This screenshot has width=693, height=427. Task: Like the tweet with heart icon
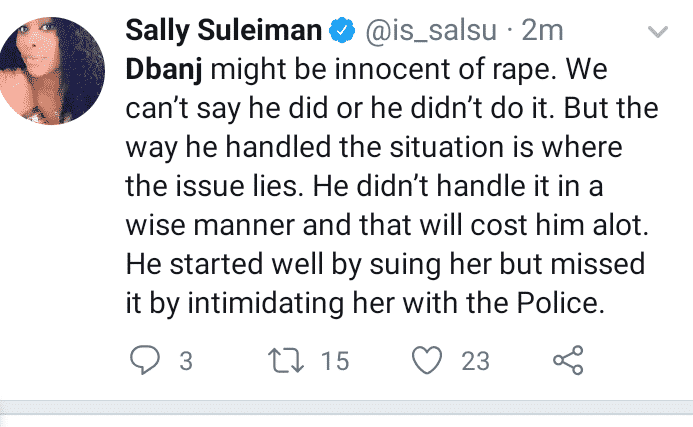pos(426,360)
